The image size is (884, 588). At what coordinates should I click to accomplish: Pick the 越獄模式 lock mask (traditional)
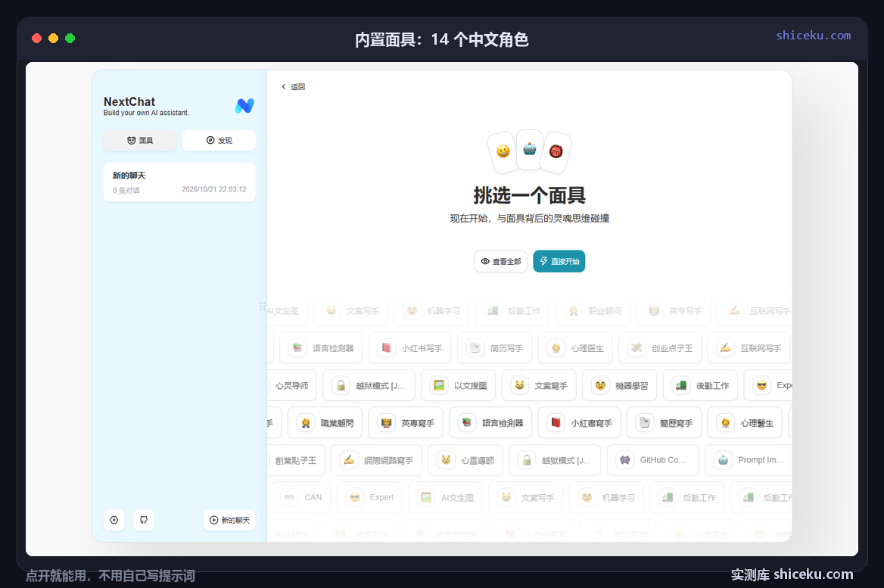[x=555, y=460]
